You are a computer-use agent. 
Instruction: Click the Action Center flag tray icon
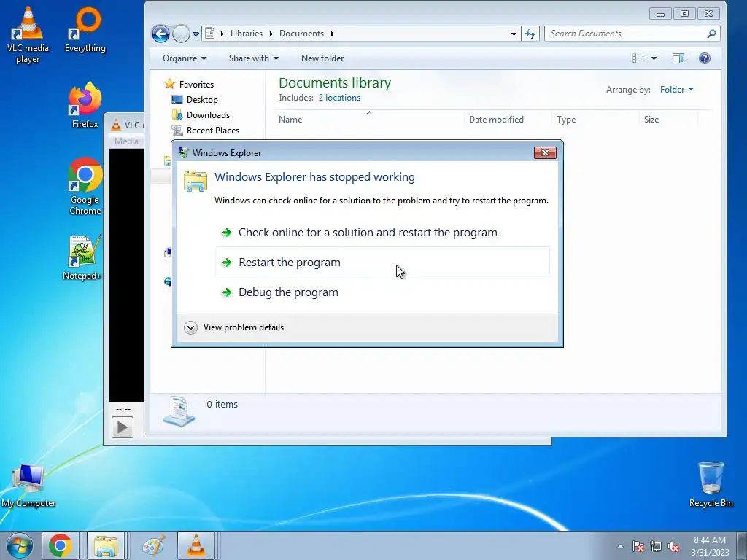pyautogui.click(x=638, y=546)
